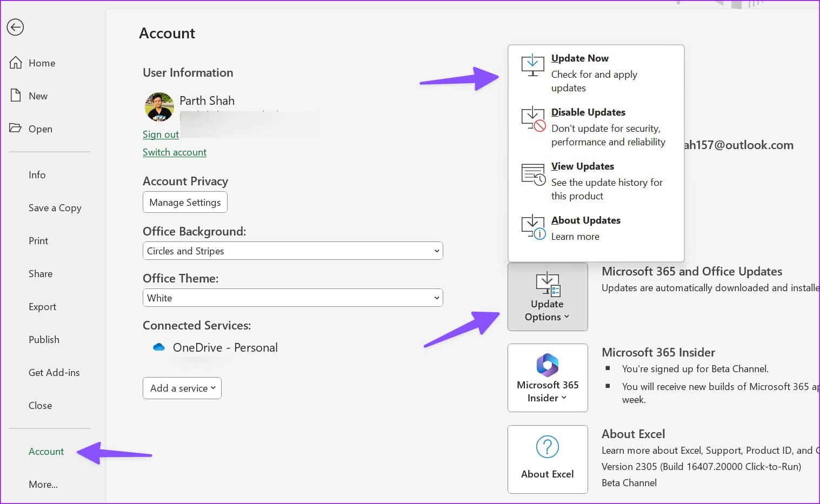Image resolution: width=820 pixels, height=504 pixels.
Task: Choose View Updates menu entry
Action: (596, 180)
